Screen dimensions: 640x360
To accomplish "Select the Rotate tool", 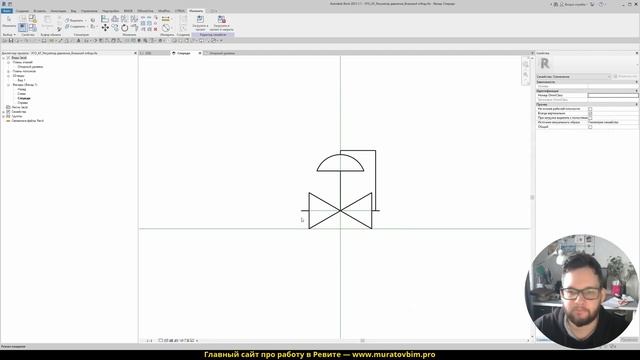I will 124,28.
